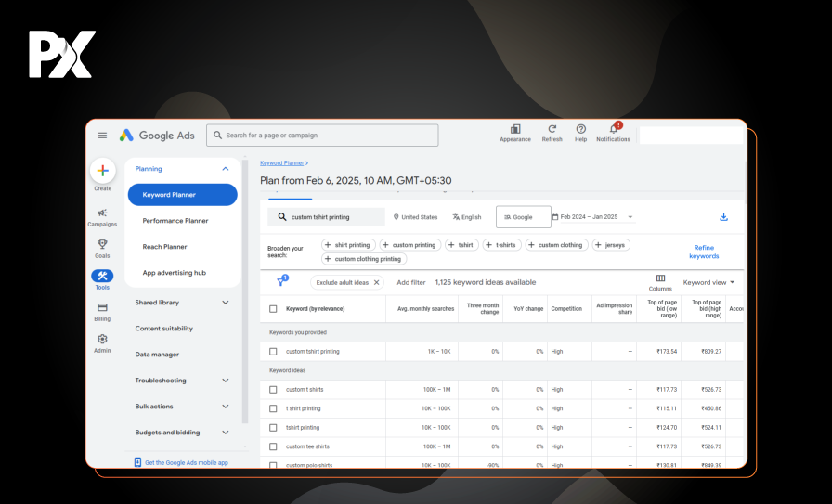Open the hamburger main menu
The image size is (832, 504).
click(102, 136)
